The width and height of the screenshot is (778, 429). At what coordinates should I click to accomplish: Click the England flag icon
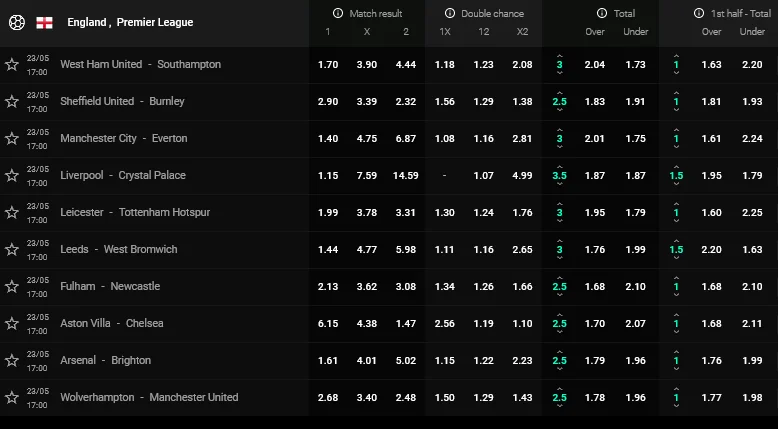click(44, 22)
